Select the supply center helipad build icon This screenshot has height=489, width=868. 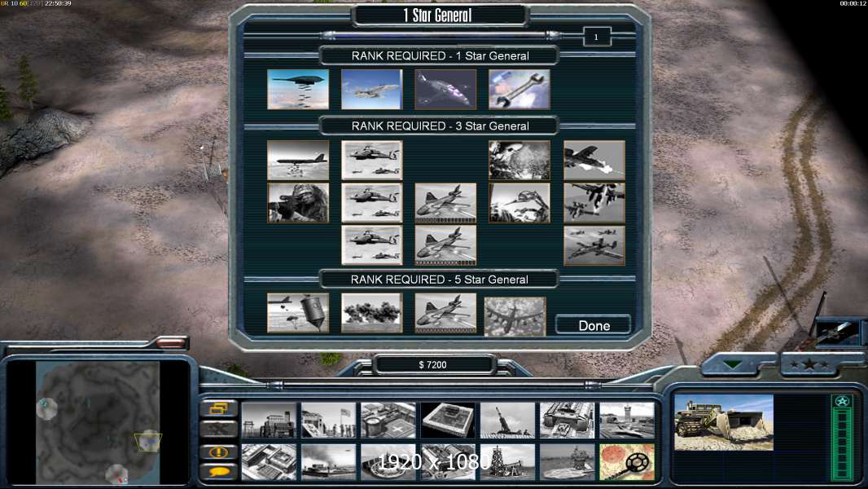[x=388, y=421]
